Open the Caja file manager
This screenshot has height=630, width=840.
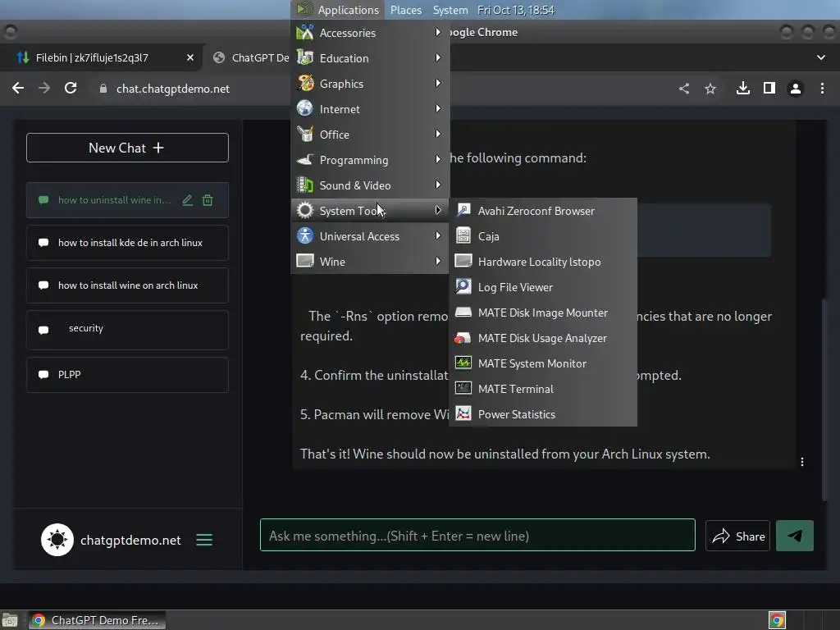pyautogui.click(x=543, y=236)
